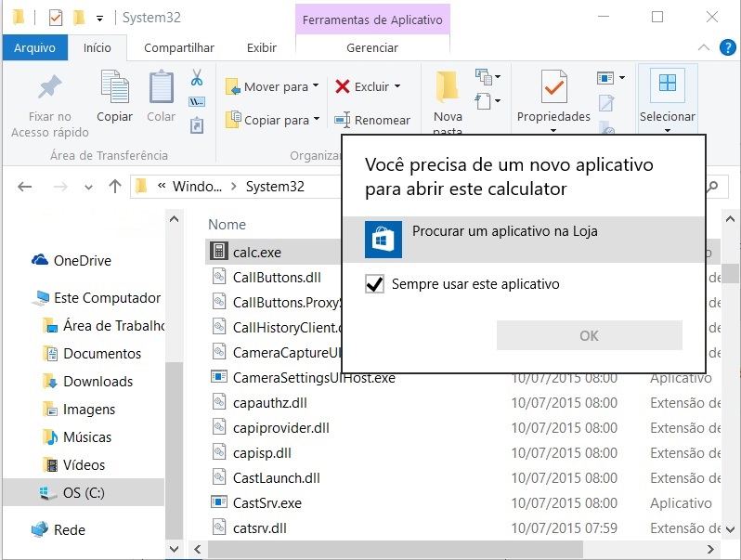Screen dimensions: 741x560
Task: Click the CameraSettingsUIHost.exe icon
Action: [219, 377]
